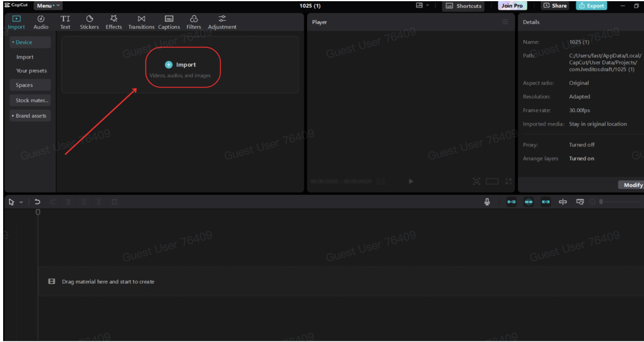Open the Effects panel
644x342 pixels.
pos(114,22)
